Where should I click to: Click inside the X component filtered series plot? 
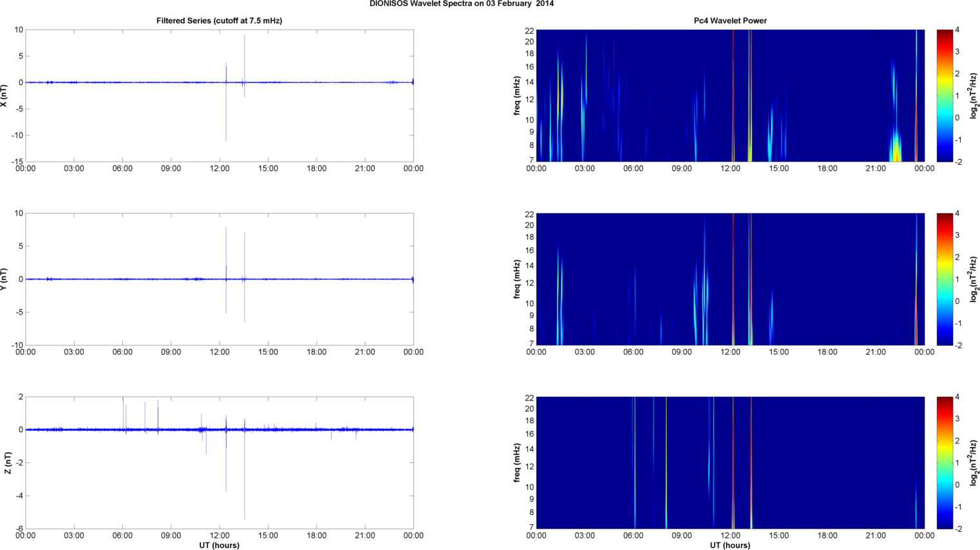click(x=219, y=95)
